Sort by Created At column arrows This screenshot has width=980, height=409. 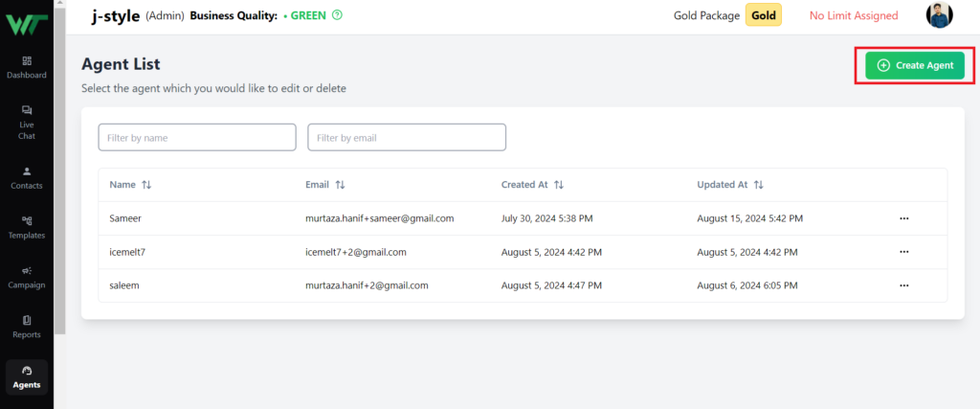(x=559, y=185)
